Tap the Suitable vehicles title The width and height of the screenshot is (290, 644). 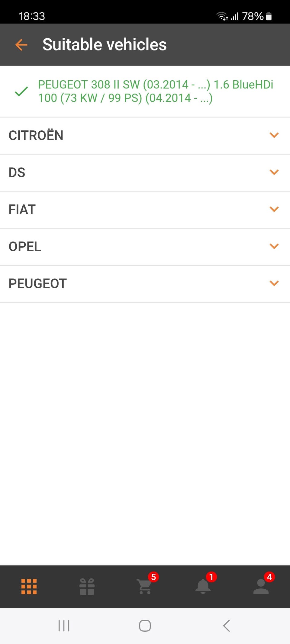(x=105, y=45)
